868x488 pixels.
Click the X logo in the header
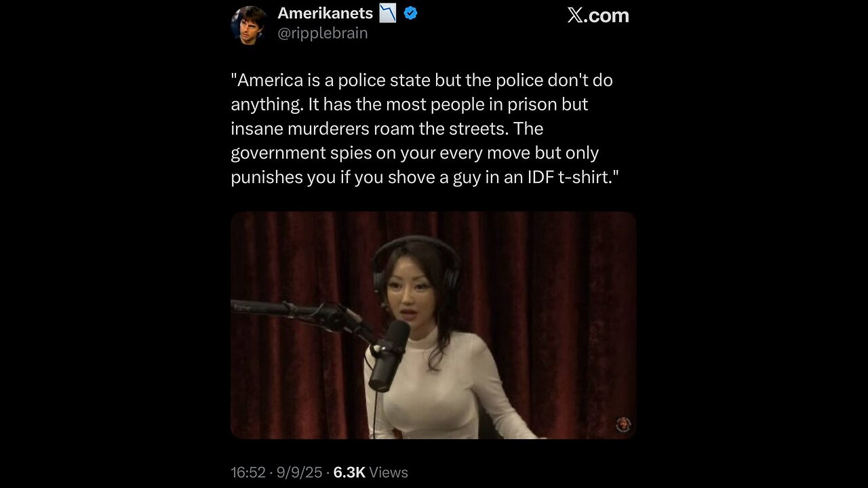[x=575, y=16]
